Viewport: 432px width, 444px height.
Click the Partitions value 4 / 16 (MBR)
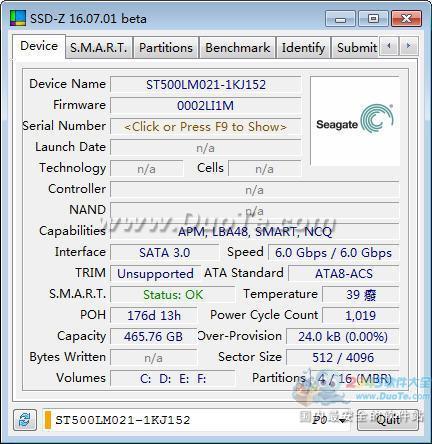[355, 378]
